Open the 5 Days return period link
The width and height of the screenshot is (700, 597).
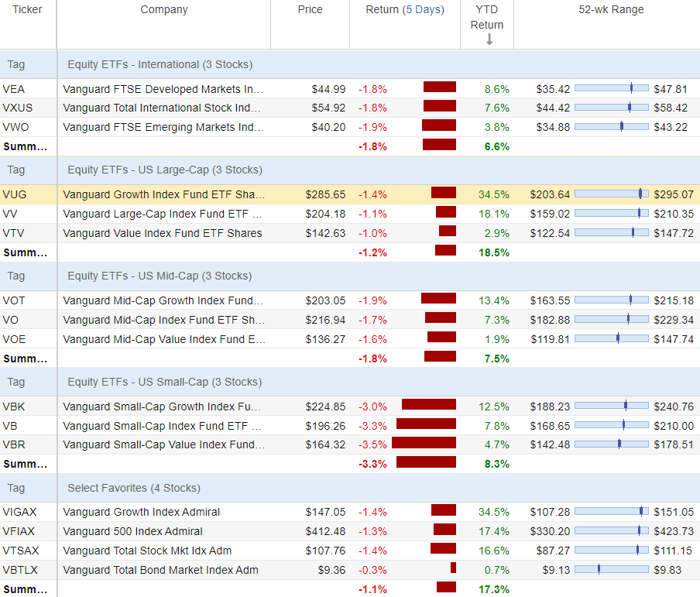click(x=424, y=9)
